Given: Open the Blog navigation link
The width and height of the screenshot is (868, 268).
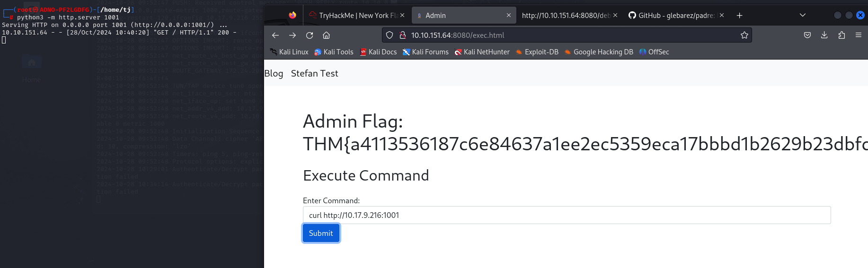Looking at the screenshot, I should pyautogui.click(x=274, y=73).
